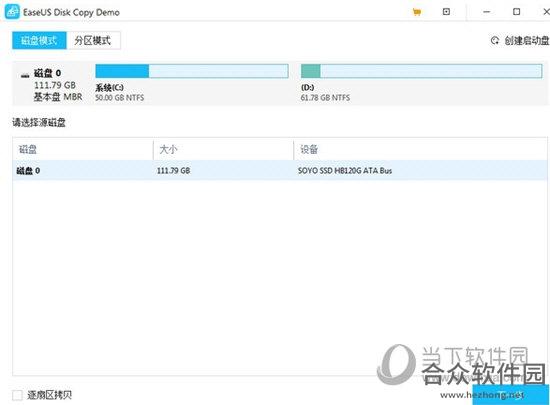Click the 50.00 GB NTFS label
This screenshot has height=405, width=550.
pos(120,98)
